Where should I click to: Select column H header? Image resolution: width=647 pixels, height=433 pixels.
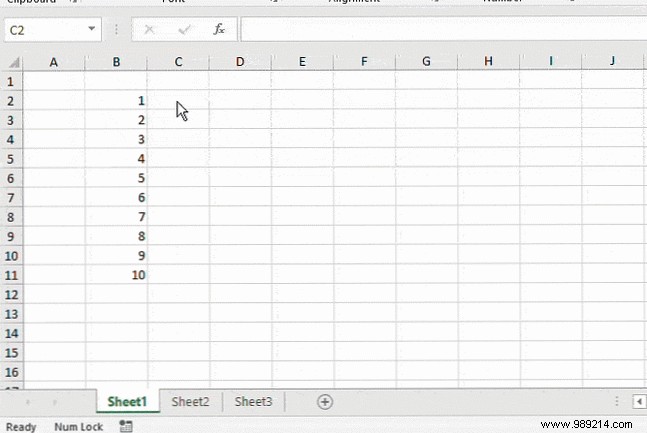(489, 62)
